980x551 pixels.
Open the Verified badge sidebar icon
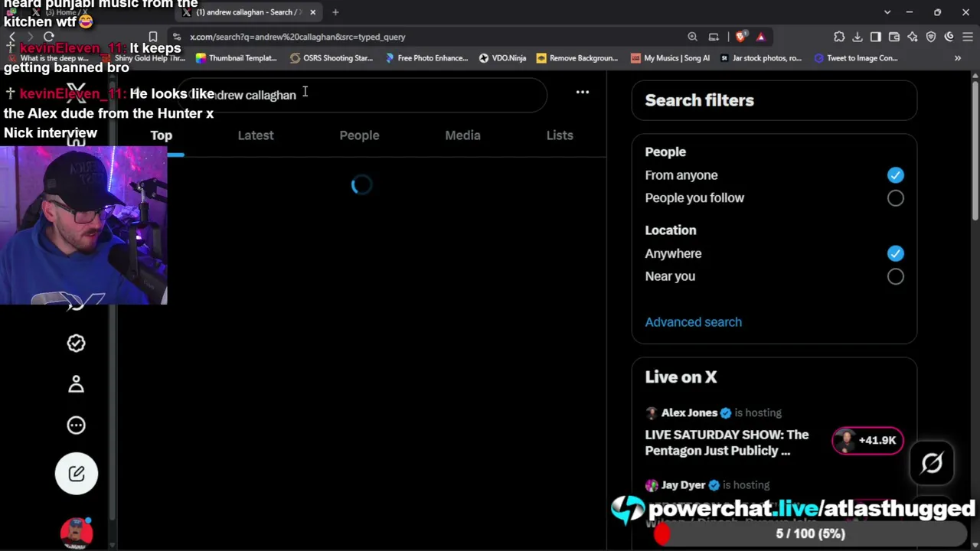coord(76,343)
